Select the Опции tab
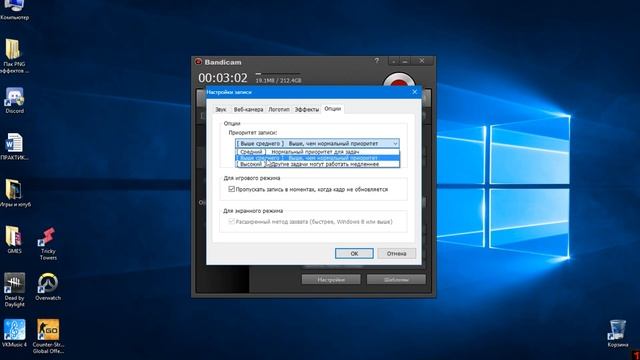640x360 pixels. (x=332, y=109)
